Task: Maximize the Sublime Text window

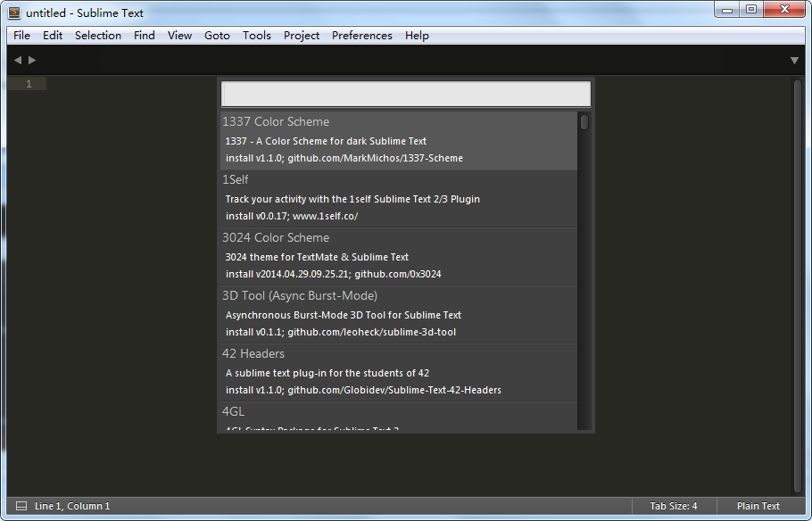Action: coord(751,9)
